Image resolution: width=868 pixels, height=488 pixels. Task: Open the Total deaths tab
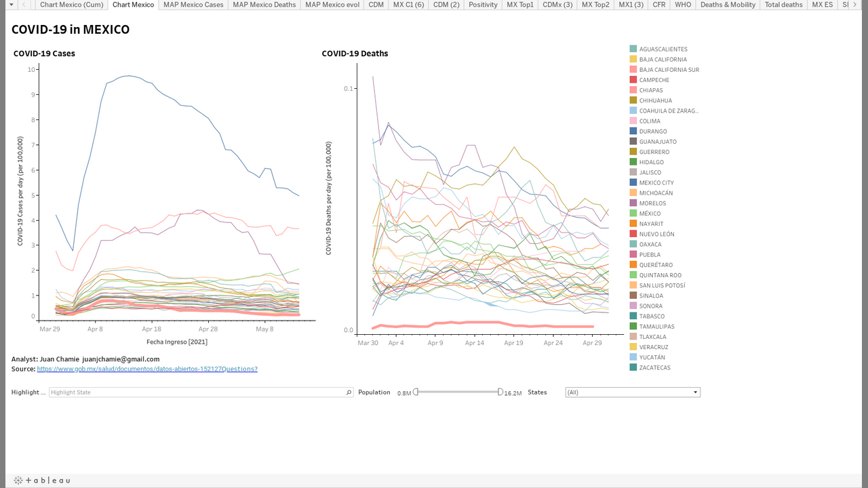tap(783, 5)
